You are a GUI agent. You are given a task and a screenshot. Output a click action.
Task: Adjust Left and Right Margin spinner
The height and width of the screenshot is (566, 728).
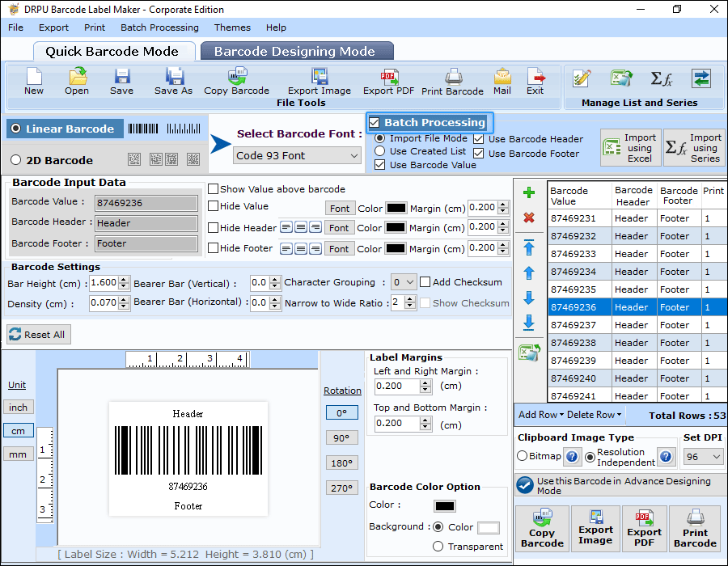point(425,386)
